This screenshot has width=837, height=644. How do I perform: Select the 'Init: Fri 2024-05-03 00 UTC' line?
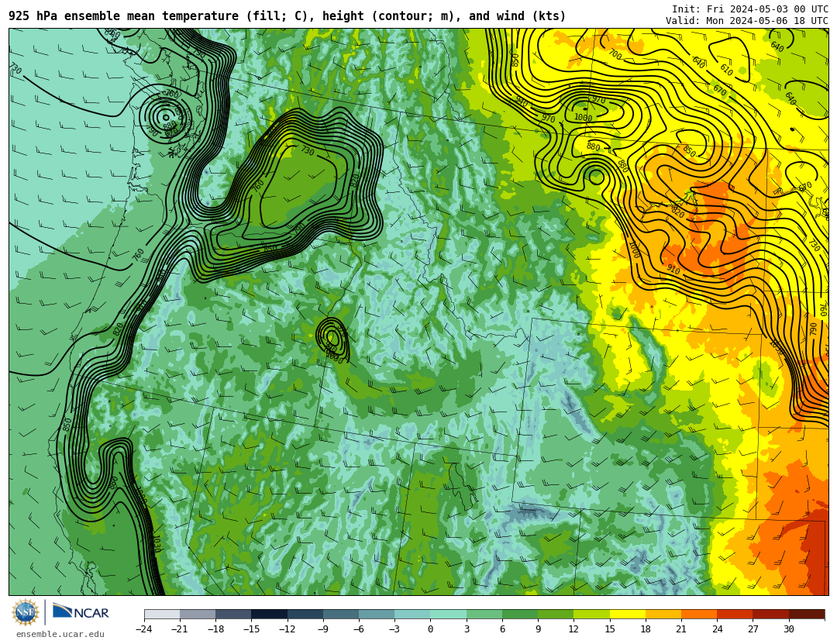(750, 9)
